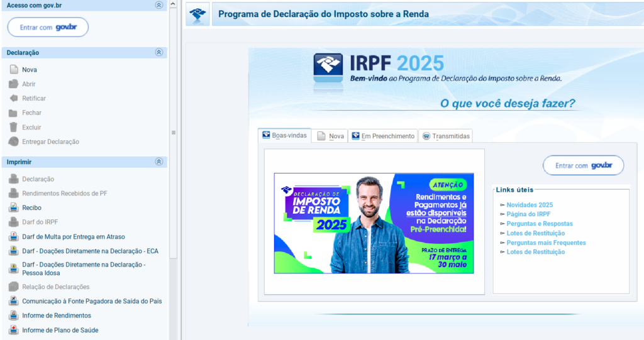Click the sidebar vertical scrollbar thumb

(173, 133)
